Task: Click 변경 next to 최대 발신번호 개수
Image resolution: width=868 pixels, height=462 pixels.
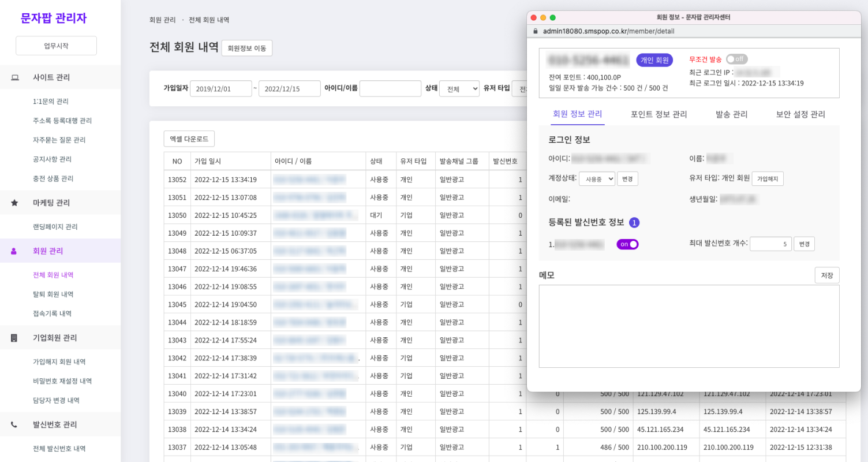Action: 804,244
